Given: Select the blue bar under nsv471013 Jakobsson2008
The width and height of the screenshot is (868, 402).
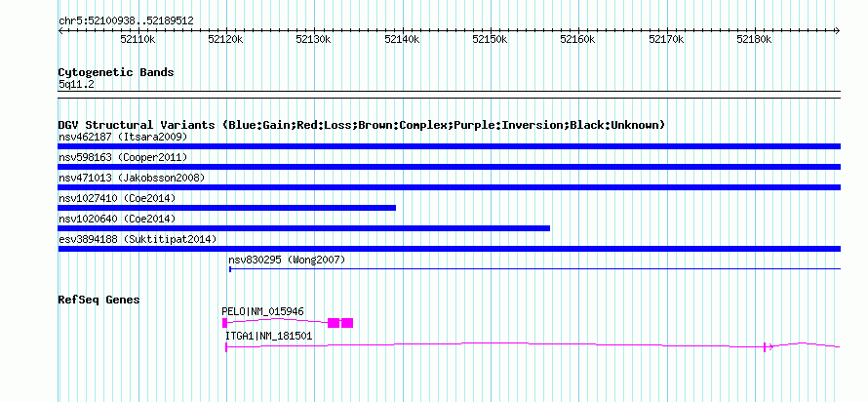Looking at the screenshot, I should tap(450, 187).
